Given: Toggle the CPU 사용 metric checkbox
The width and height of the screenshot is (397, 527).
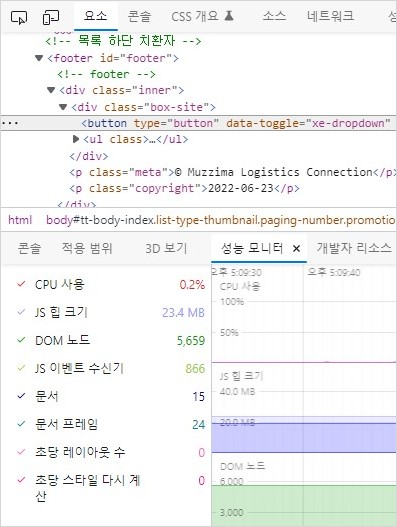Looking at the screenshot, I should pos(21,284).
